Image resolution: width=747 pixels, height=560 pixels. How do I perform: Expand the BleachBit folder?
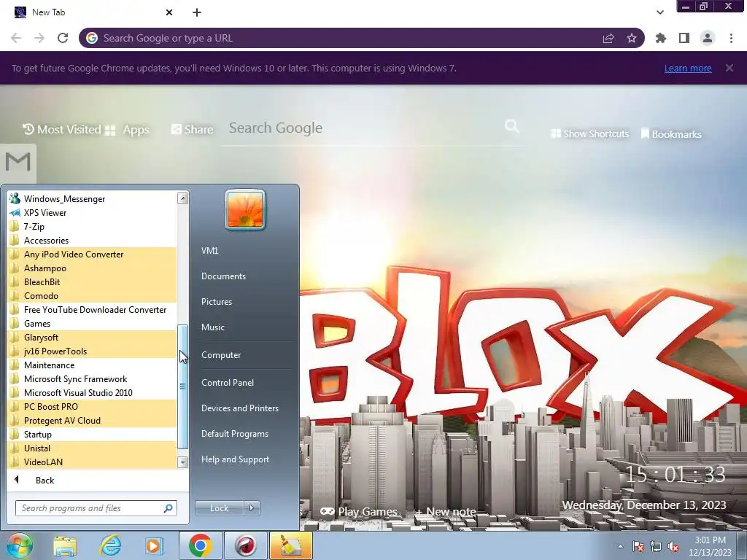click(x=92, y=282)
